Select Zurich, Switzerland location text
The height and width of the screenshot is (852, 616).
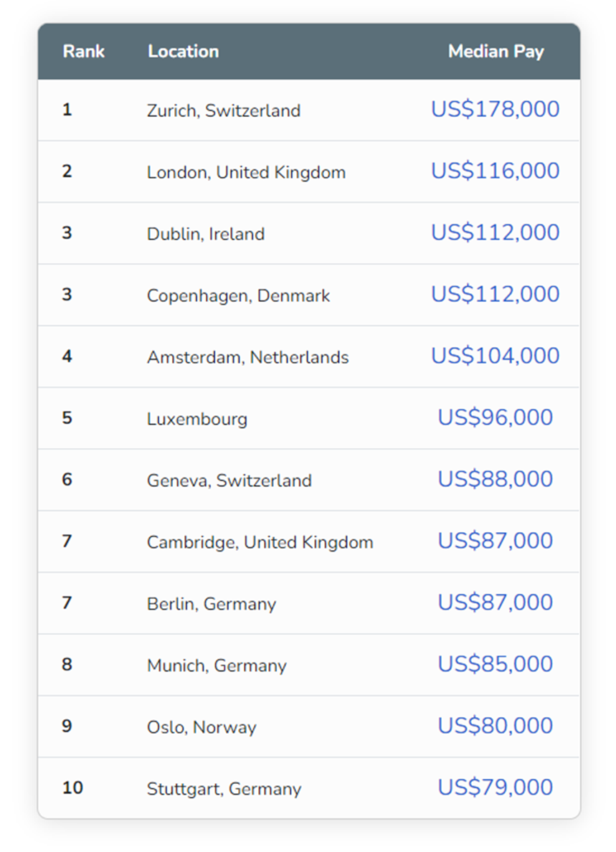click(223, 110)
